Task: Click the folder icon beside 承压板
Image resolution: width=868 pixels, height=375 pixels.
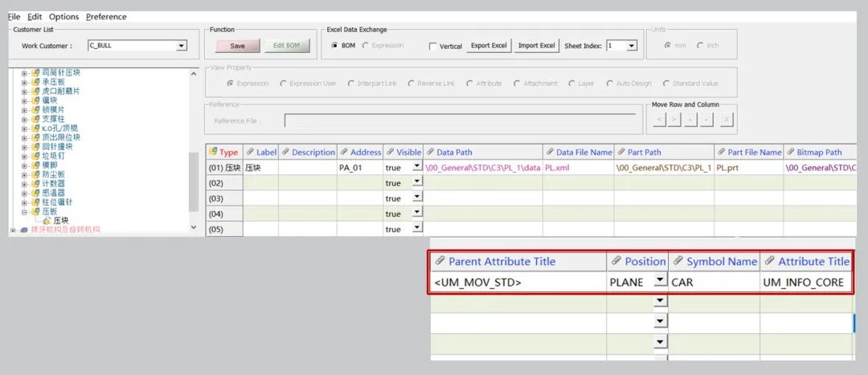Action: (36, 82)
